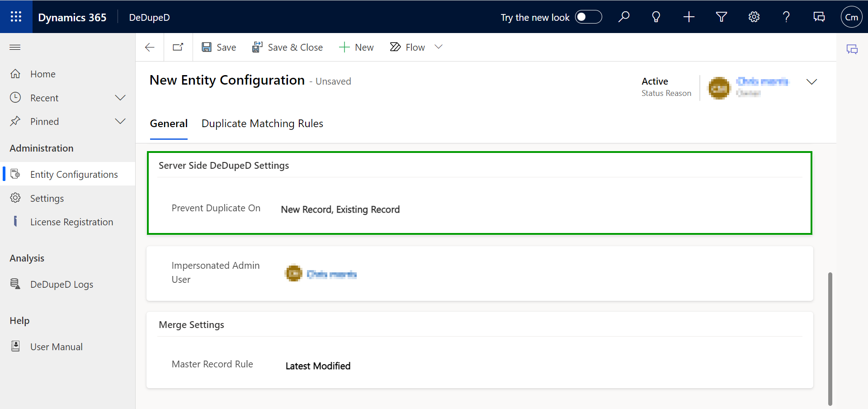
Task: Open the app launcher waffle menu
Action: [x=16, y=17]
